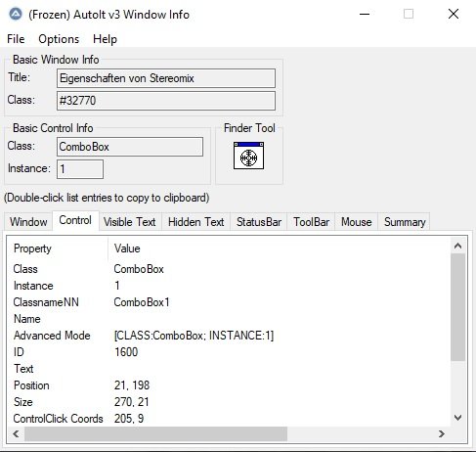Click the list's scroll up arrow
Viewport: 476px width, 452px height.
pyautogui.click(x=457, y=246)
